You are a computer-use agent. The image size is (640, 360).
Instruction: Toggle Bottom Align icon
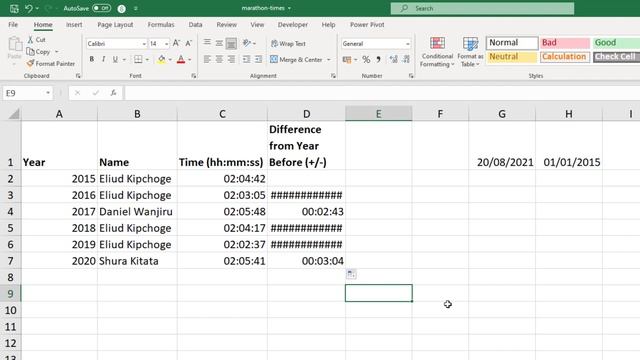point(231,43)
